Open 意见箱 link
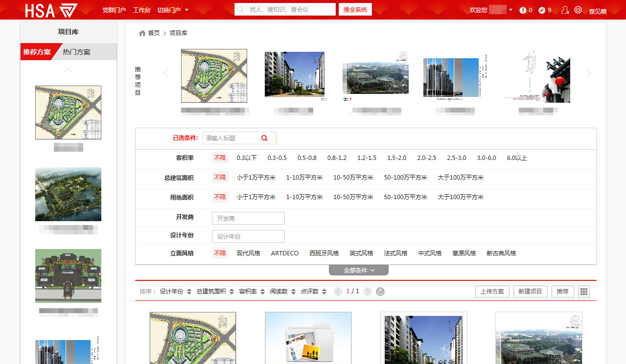The width and height of the screenshot is (626, 364). pyautogui.click(x=598, y=11)
